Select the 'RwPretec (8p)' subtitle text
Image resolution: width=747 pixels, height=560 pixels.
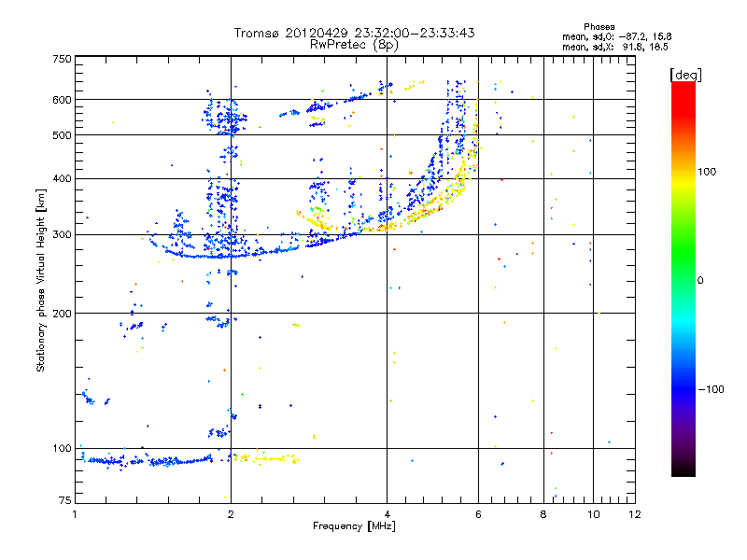354,45
